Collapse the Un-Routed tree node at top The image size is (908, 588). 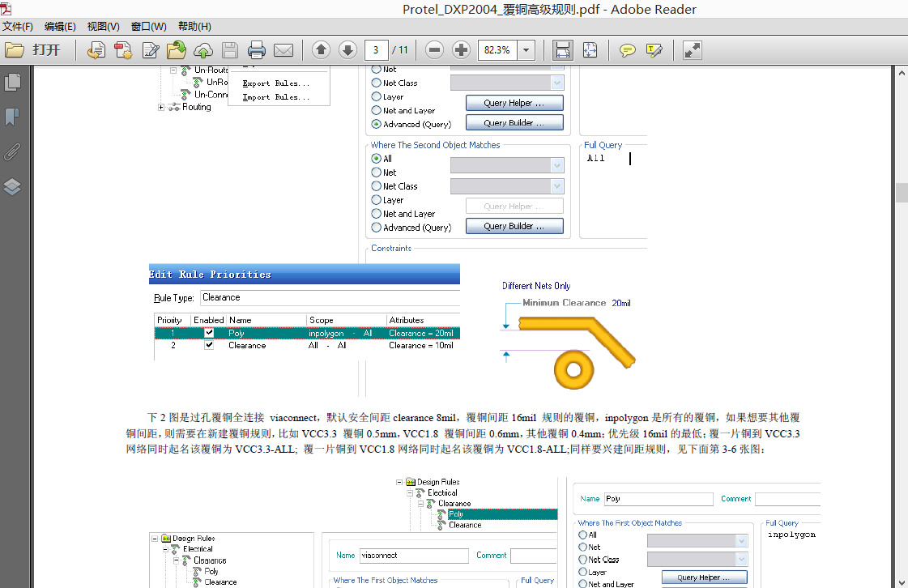coord(173,70)
